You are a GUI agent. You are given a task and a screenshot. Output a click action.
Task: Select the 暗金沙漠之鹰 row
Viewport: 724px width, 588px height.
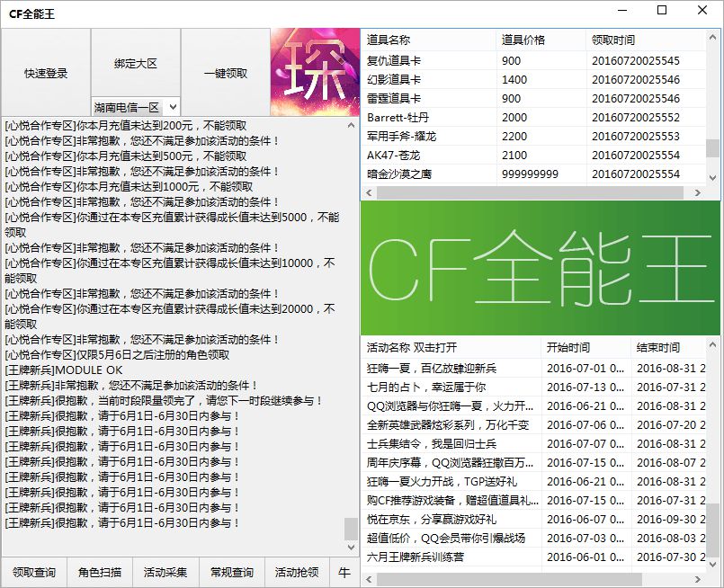point(533,174)
